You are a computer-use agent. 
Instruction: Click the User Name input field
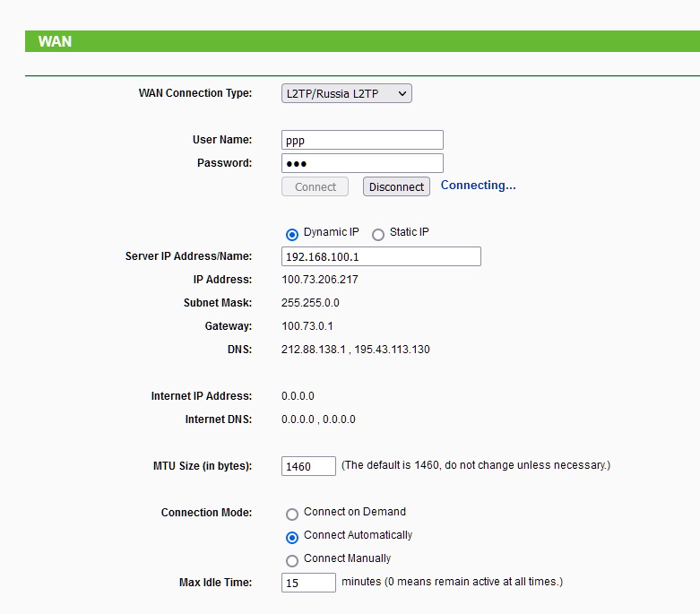click(x=362, y=140)
